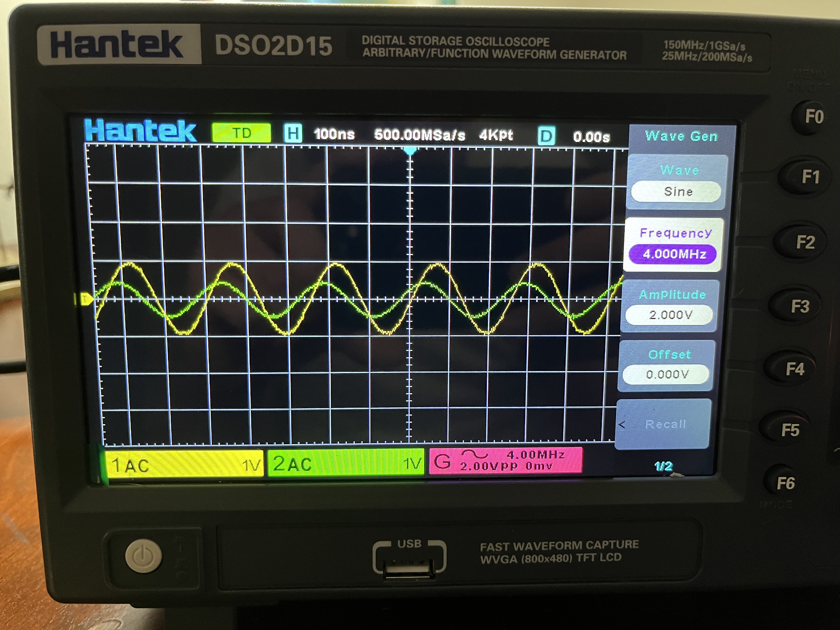
Task: Click the Amplitude menu label
Action: (672, 294)
